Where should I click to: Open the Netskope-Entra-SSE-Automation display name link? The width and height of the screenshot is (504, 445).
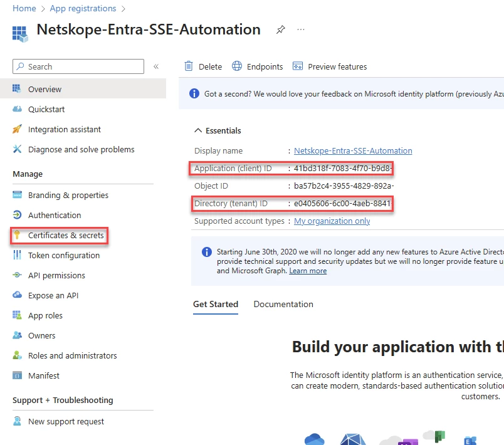[x=353, y=150]
